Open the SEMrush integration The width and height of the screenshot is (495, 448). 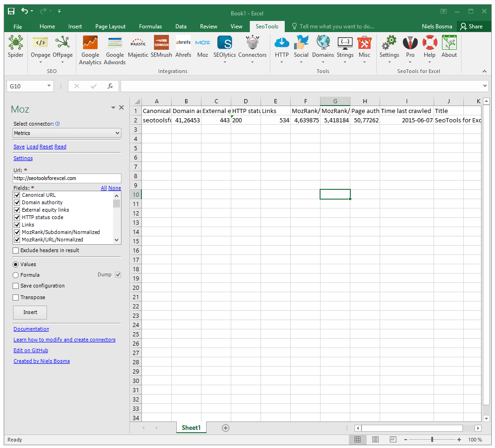pos(161,44)
